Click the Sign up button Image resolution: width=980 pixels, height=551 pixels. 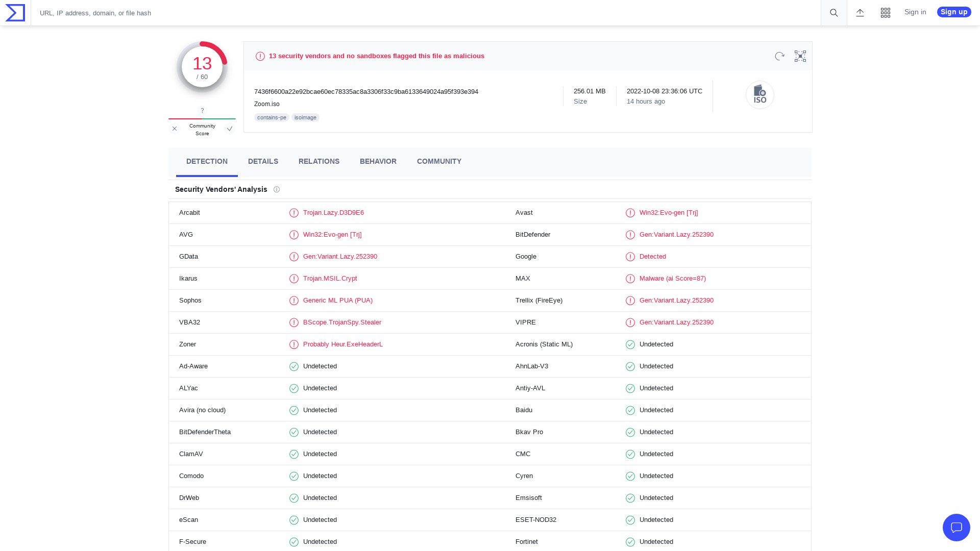point(954,12)
